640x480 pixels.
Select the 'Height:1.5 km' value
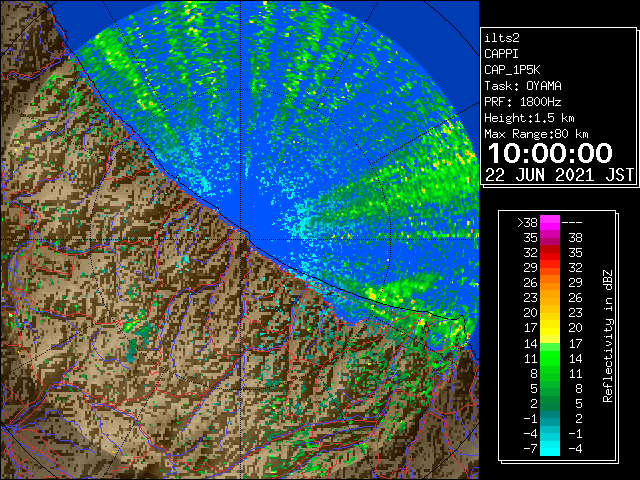(x=529, y=118)
